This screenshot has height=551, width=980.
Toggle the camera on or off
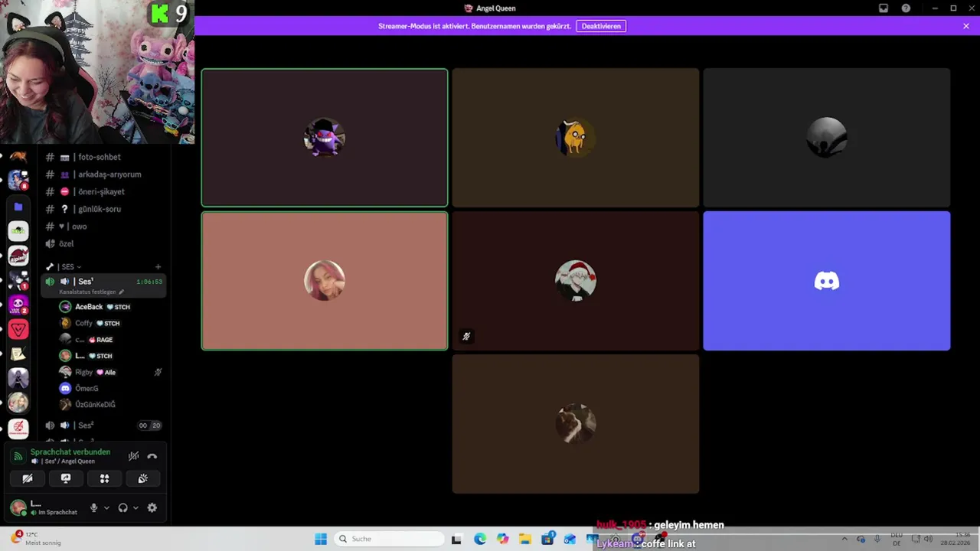click(x=28, y=478)
